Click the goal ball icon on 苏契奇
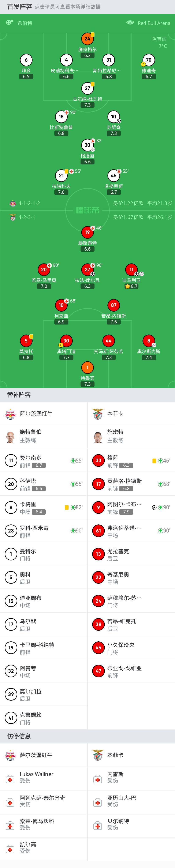 (119, 121)
